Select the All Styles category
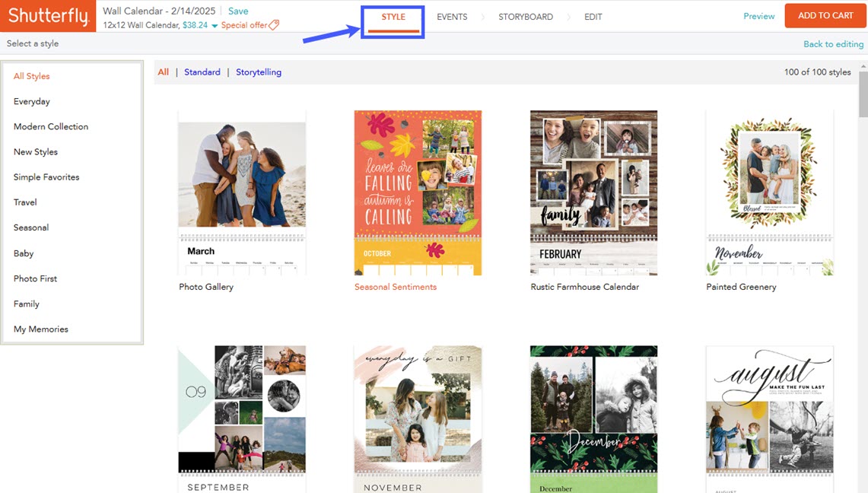The image size is (868, 493). 31,76
